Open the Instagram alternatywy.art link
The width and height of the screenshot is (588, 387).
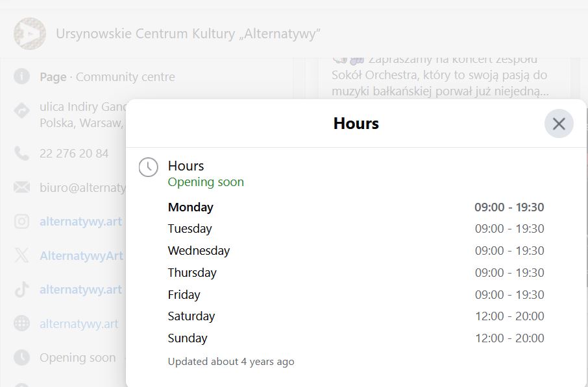click(x=81, y=222)
